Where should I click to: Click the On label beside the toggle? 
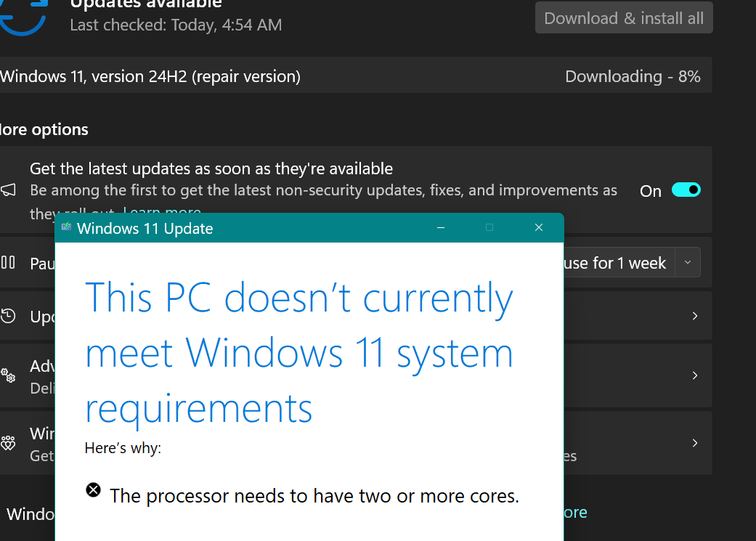pos(651,191)
